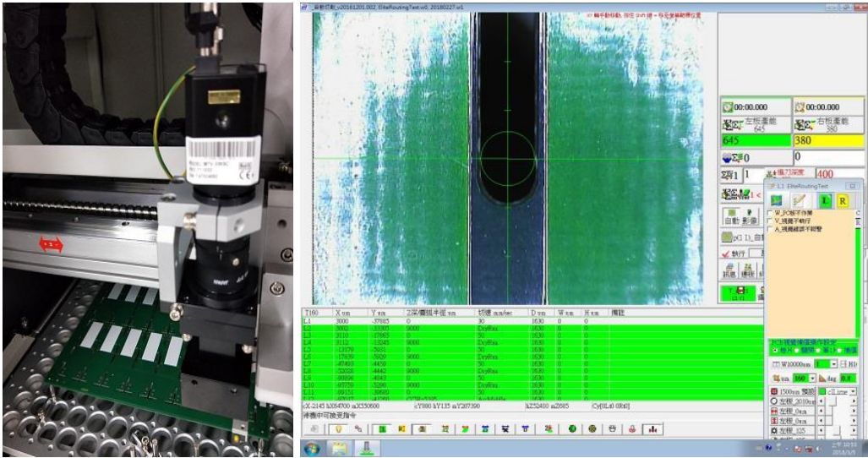Open the 160 value dropdown
Viewport: 868px width, 458px height.
(x=811, y=378)
